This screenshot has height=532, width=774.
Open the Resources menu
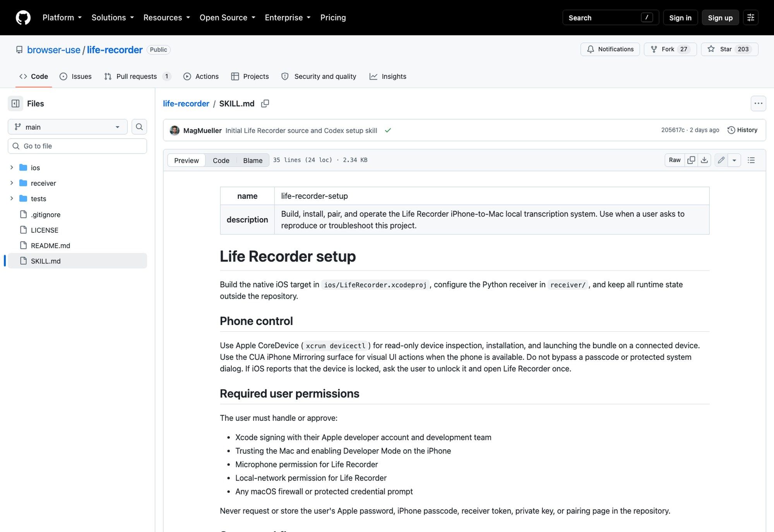167,18
